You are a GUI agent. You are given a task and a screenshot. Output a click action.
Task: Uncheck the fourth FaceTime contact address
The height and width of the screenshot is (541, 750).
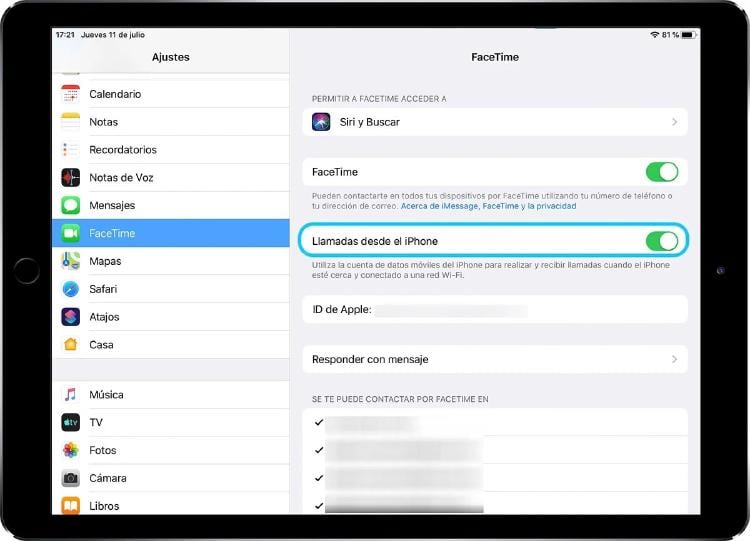[319, 506]
